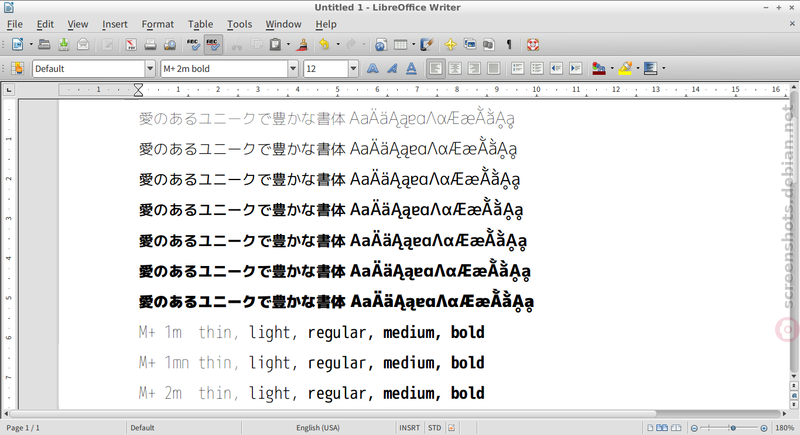The width and height of the screenshot is (800, 435).
Task: Save the document with the Save icon
Action: (x=64, y=45)
